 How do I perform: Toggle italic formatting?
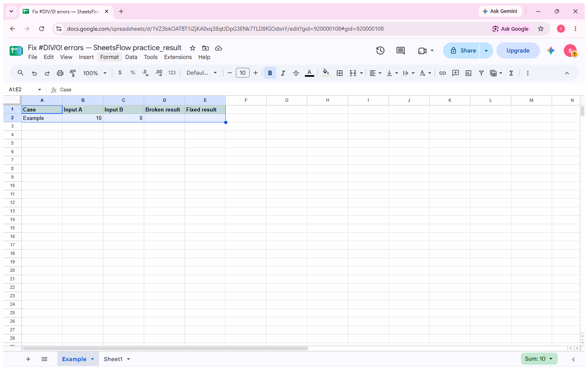(283, 73)
